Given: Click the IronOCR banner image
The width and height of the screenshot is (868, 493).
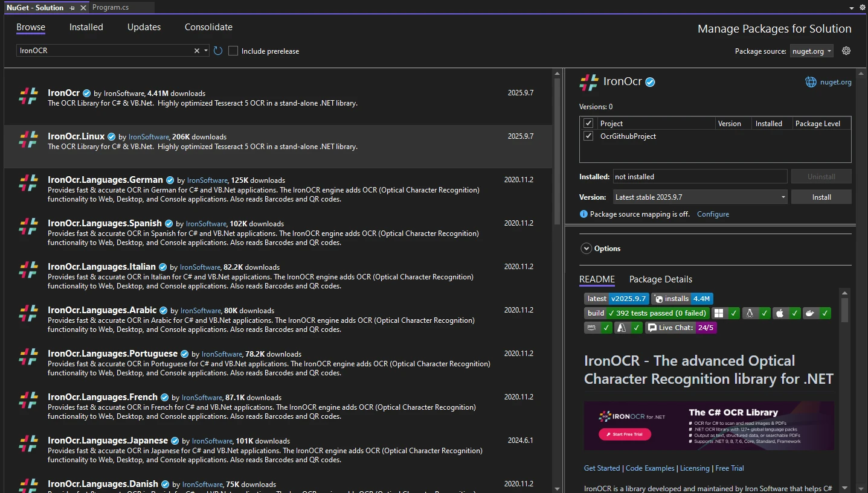Looking at the screenshot, I should point(709,425).
